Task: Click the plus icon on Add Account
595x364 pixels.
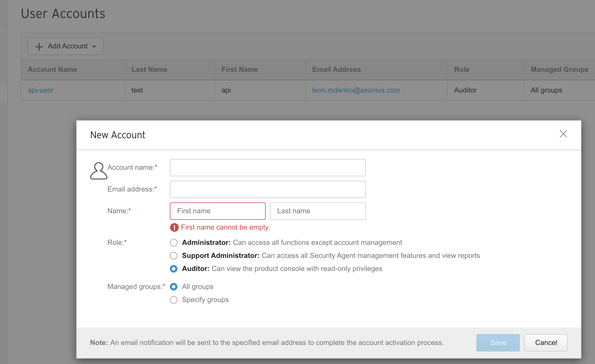Action: coord(39,47)
